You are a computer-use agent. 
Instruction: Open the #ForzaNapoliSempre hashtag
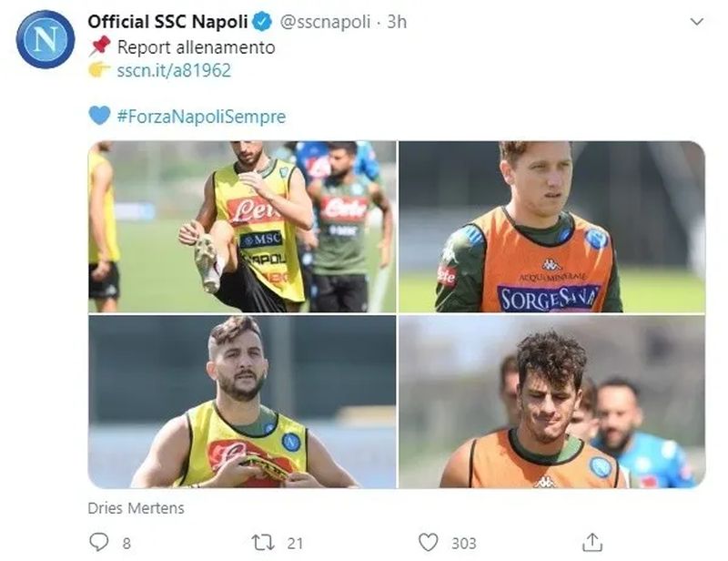201,117
